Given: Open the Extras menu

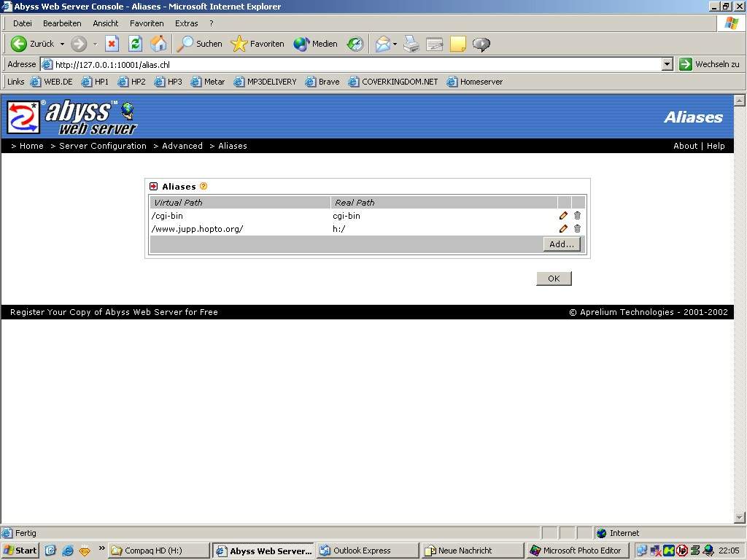Looking at the screenshot, I should (186, 23).
